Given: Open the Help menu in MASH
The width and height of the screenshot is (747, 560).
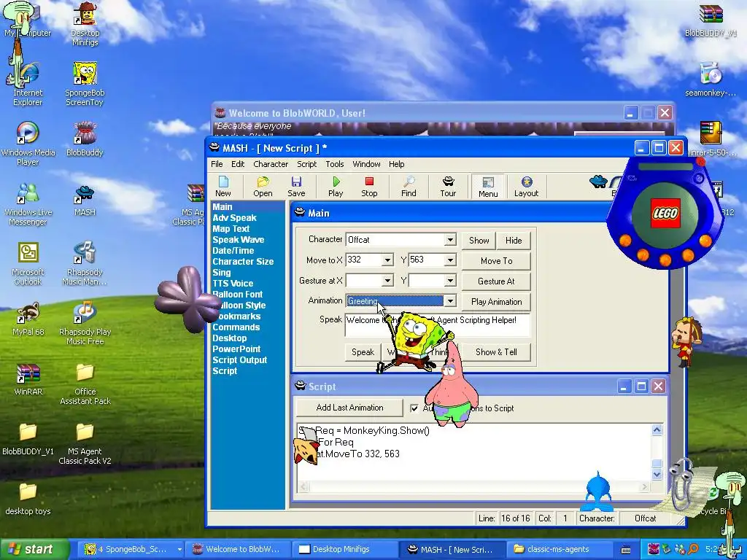Looking at the screenshot, I should pos(396,164).
